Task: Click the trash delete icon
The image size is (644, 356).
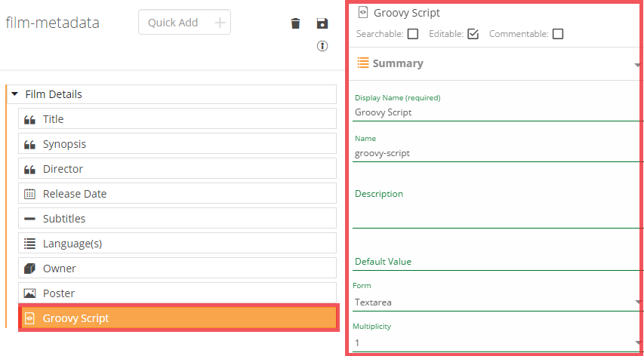Action: click(296, 23)
